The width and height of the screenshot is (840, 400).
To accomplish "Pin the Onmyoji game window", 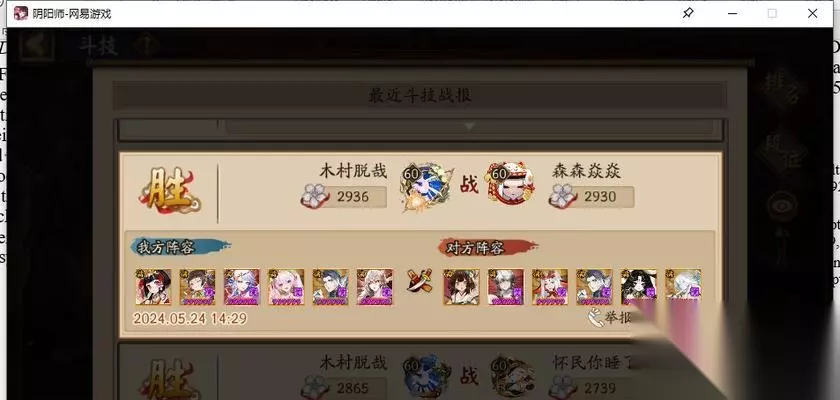I will tap(688, 13).
